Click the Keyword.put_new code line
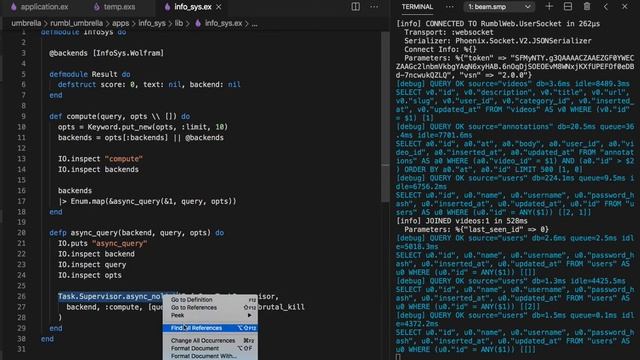Screen dimensions: 640x360 143,127
